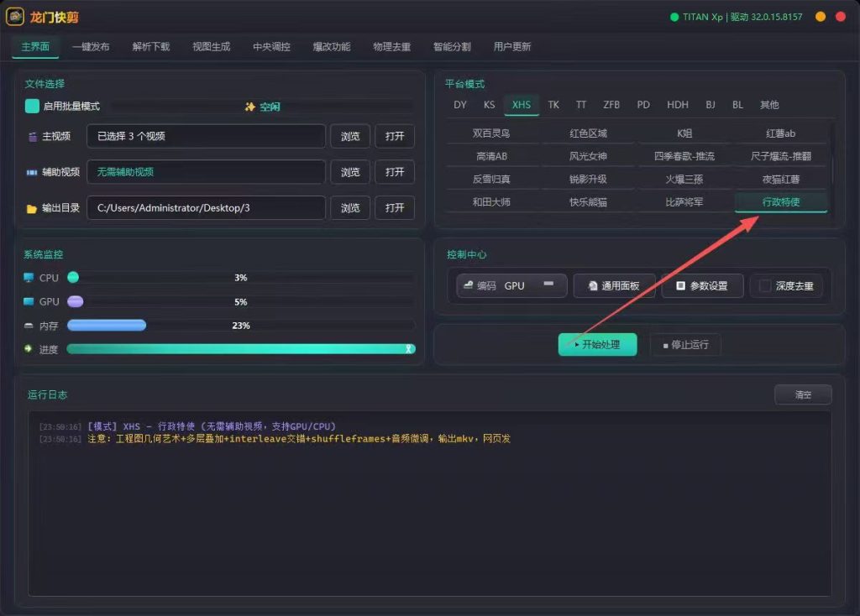Open the 物理去重 tab
The width and height of the screenshot is (860, 616).
pyautogui.click(x=391, y=47)
